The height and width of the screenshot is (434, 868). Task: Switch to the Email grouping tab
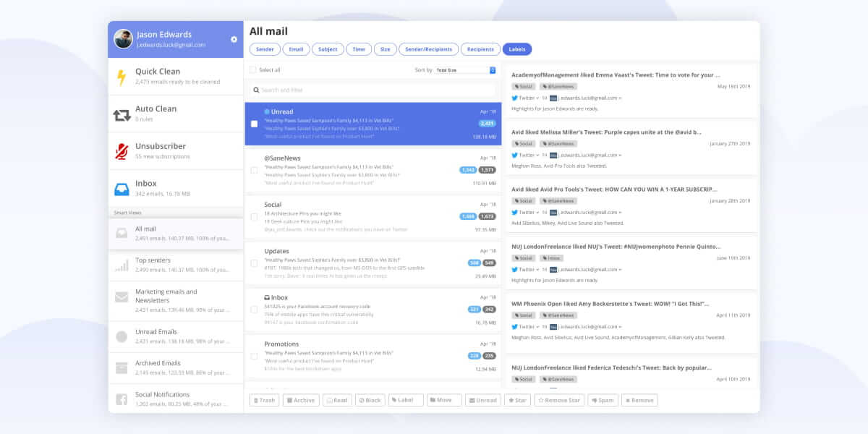tap(297, 49)
